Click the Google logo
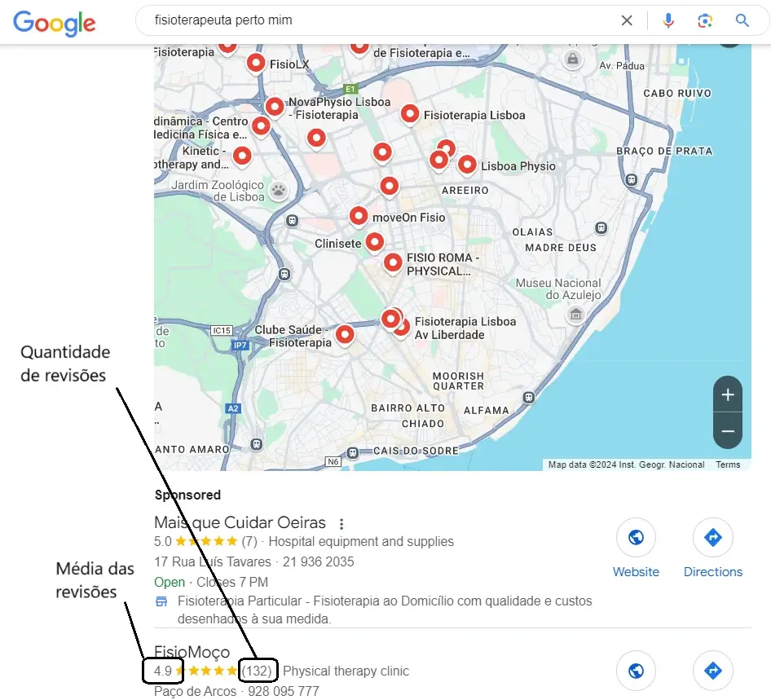This screenshot has width=771, height=700. coord(54,23)
